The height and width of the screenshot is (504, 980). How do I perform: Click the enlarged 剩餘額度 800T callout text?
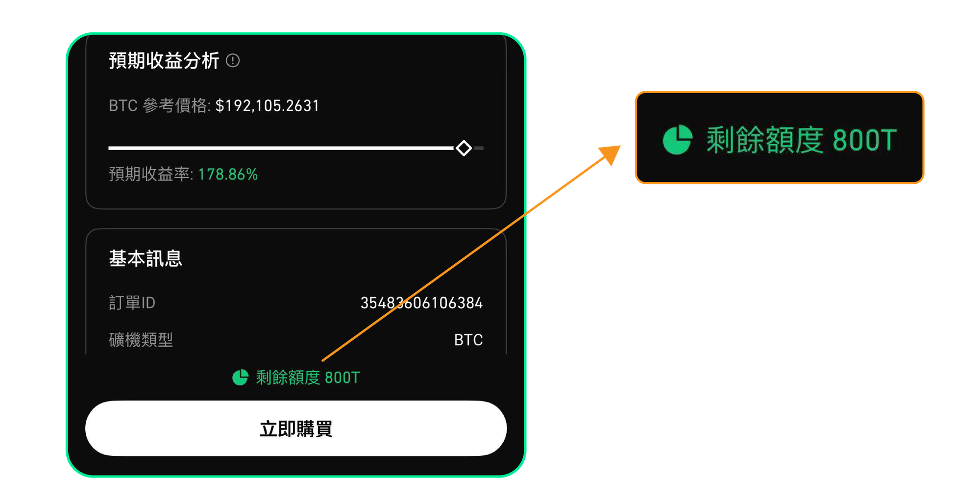[801, 140]
